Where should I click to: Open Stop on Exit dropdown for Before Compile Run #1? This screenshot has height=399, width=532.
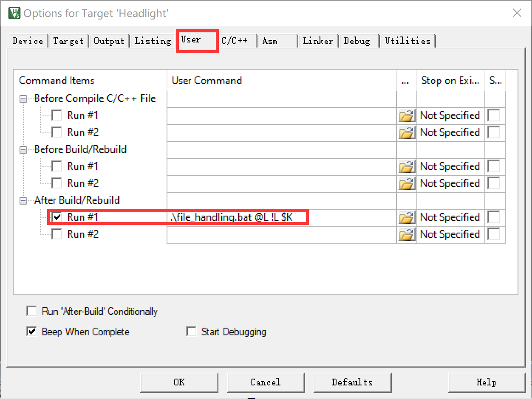(450, 115)
